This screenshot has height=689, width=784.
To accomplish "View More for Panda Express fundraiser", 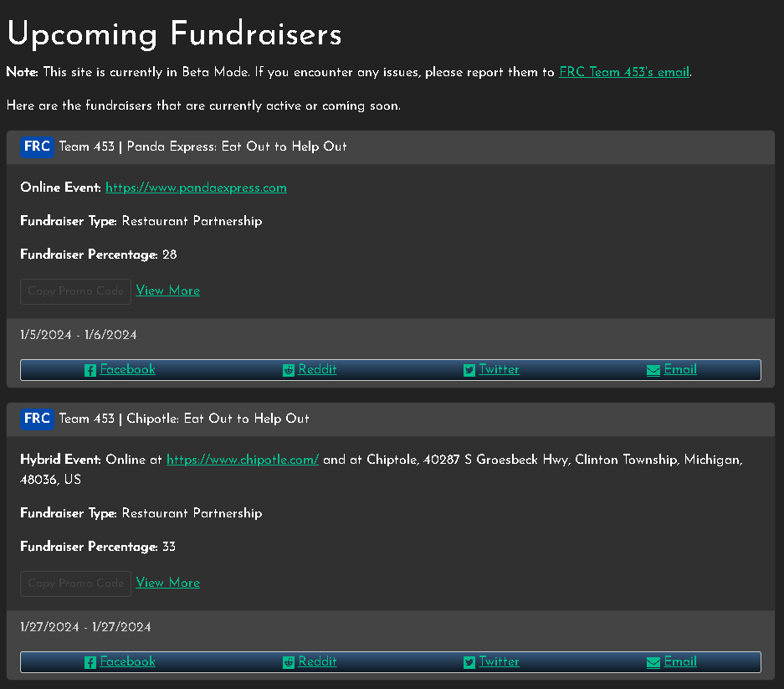I will tap(168, 291).
